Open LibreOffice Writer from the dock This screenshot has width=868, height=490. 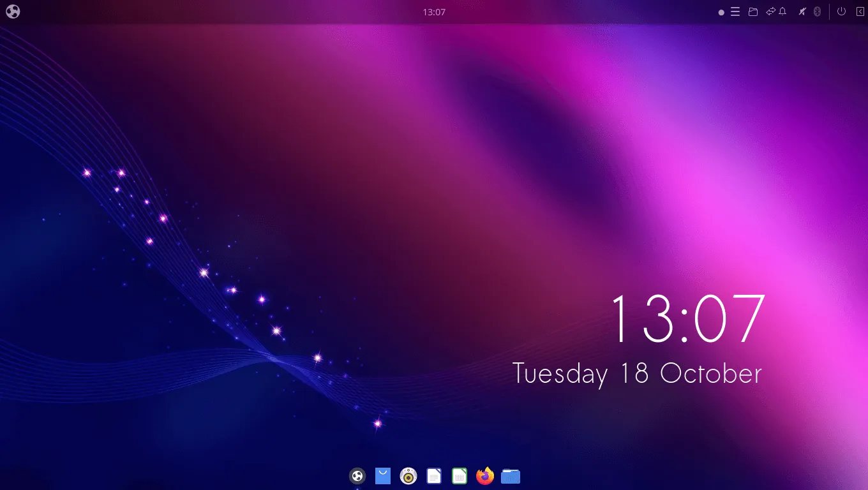[434, 476]
